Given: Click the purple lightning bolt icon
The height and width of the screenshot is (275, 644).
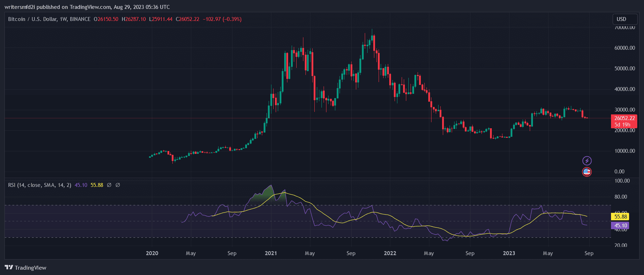Looking at the screenshot, I should tap(587, 161).
